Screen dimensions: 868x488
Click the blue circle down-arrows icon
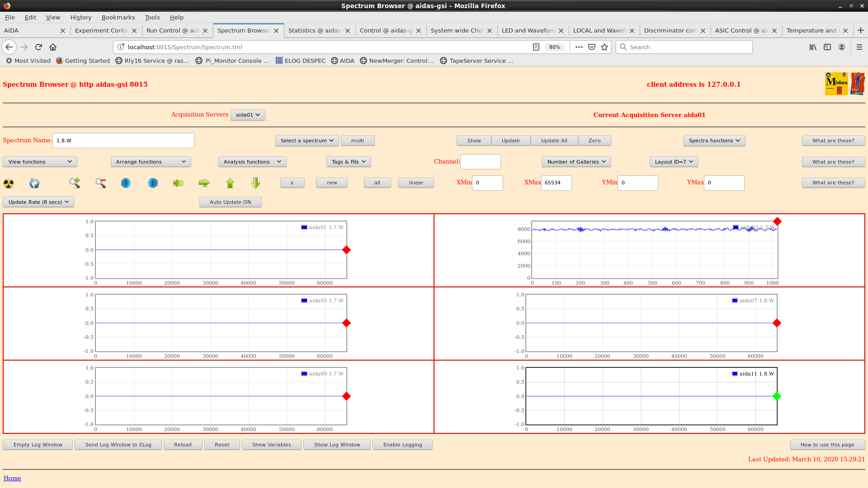tap(126, 183)
